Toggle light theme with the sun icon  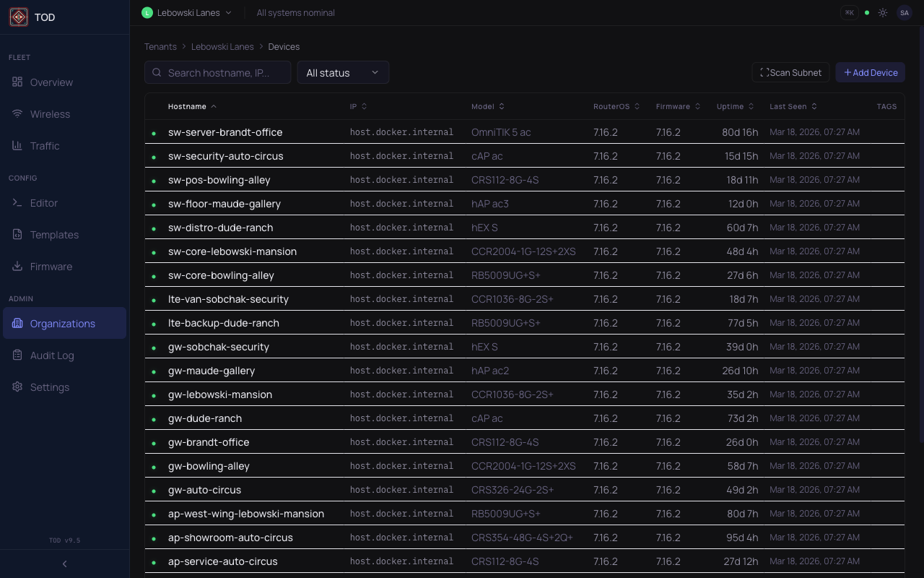883,12
